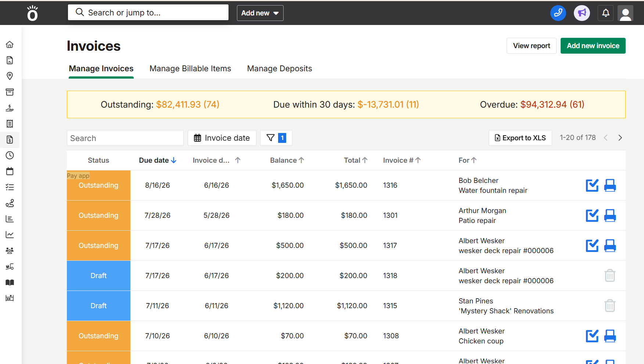Screen dimensions: 644x364
Task: Focus the invoices Search field
Action: tap(125, 138)
